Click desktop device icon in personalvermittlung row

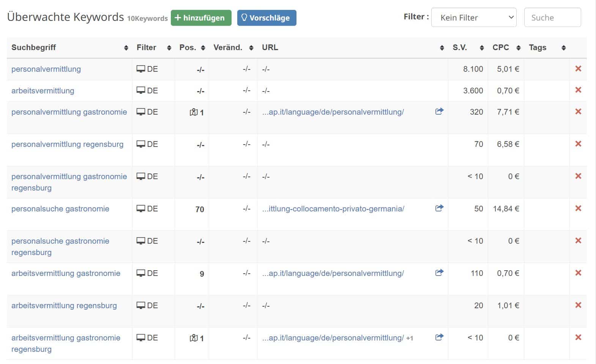(141, 69)
